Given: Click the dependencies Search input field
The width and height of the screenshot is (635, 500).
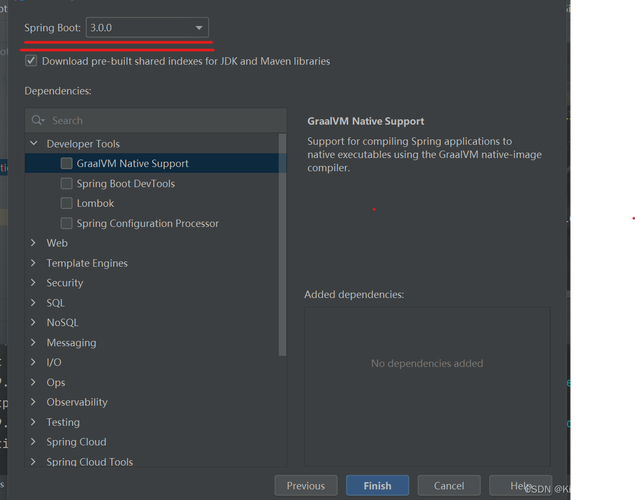Looking at the screenshot, I should coord(160,120).
